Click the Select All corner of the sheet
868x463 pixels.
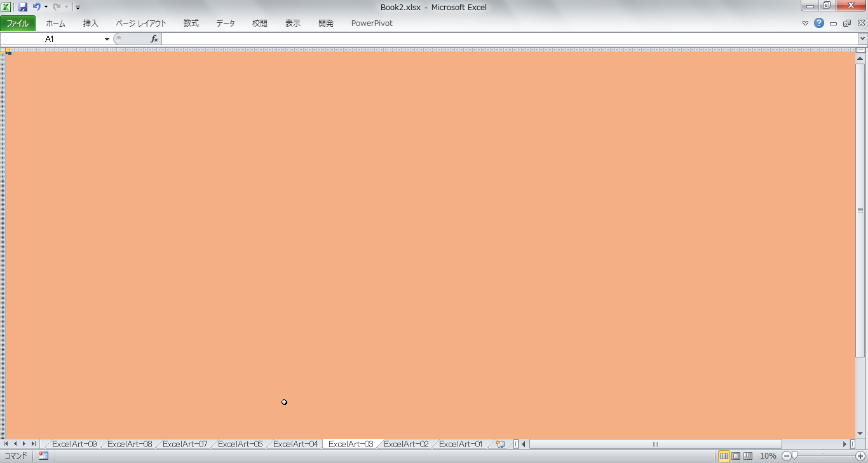[2, 49]
